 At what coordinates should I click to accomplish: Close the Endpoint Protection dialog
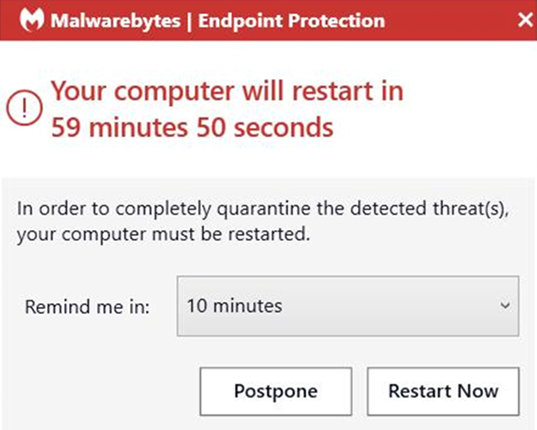tap(525, 20)
